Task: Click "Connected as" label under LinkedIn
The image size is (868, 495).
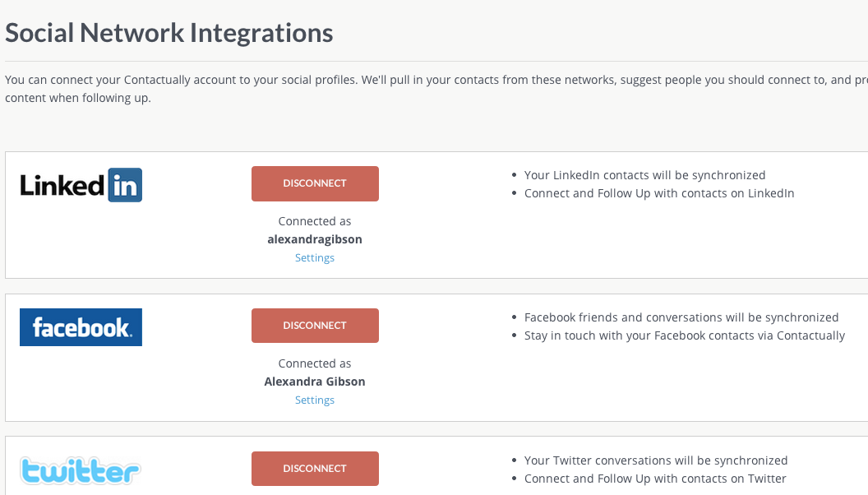Action: (x=315, y=221)
